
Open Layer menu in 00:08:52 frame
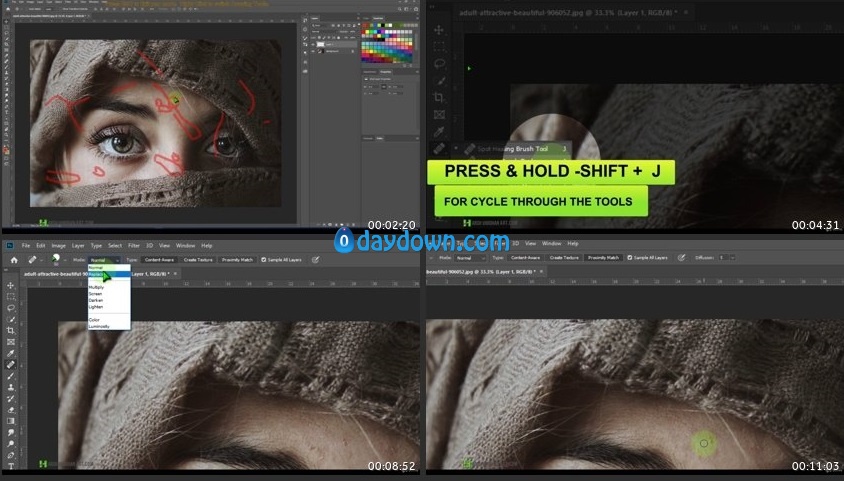point(78,245)
